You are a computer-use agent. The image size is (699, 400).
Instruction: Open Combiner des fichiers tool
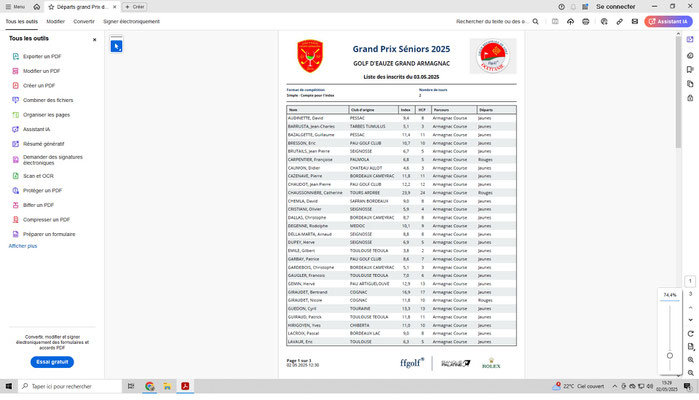[x=48, y=100]
